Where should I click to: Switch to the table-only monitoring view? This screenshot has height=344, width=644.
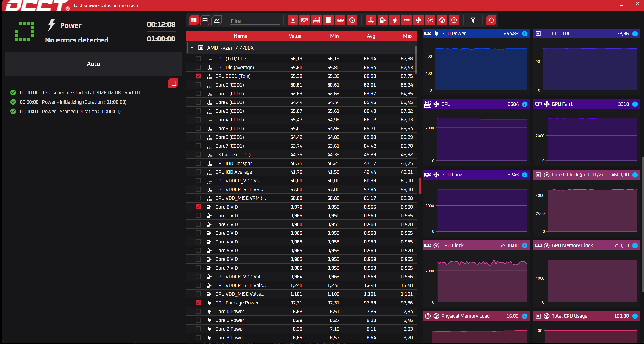click(x=205, y=20)
